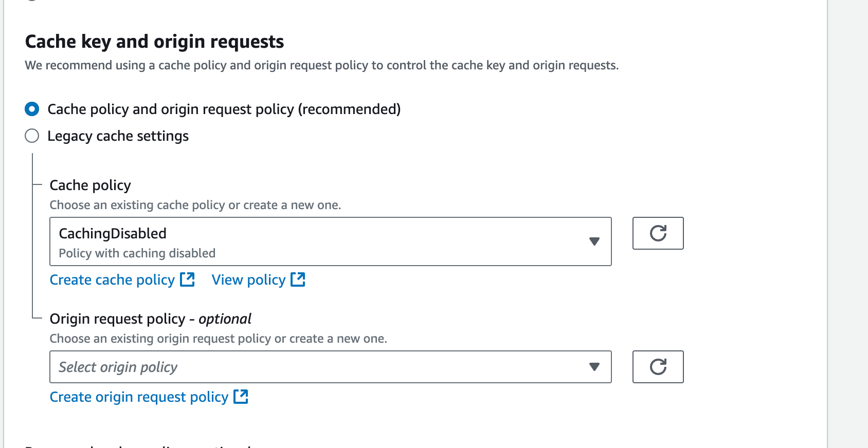This screenshot has height=448, width=868.
Task: Click the 'Legacy cache settings' label text
Action: 118,136
